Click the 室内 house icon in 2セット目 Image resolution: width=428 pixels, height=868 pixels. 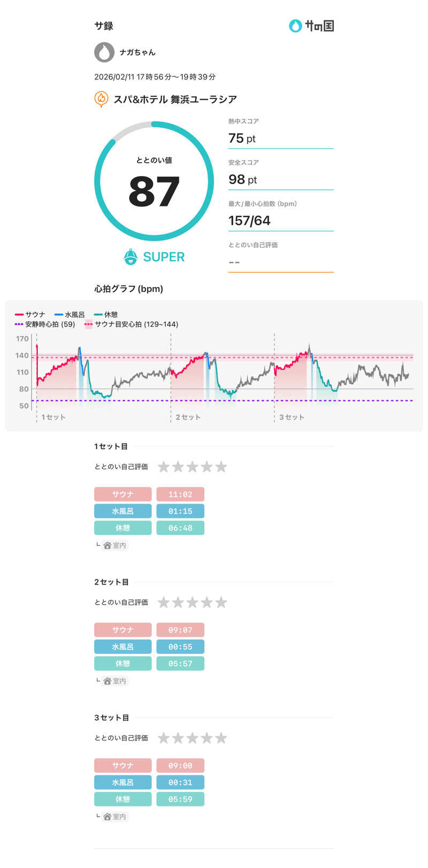(x=108, y=681)
